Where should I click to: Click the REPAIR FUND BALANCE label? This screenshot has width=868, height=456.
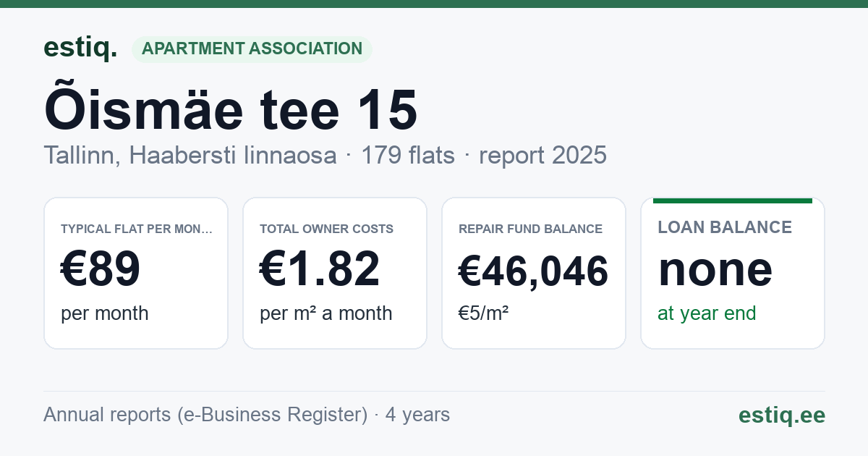530,229
